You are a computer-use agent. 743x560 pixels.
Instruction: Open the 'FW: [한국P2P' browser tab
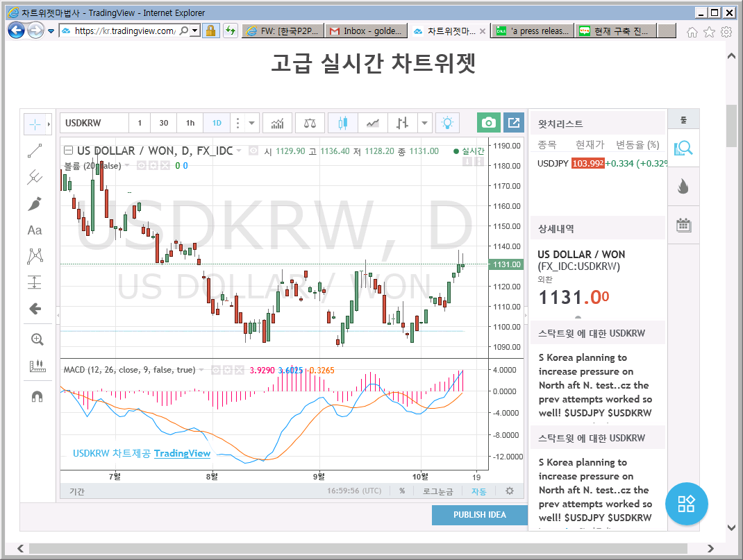[x=283, y=31]
